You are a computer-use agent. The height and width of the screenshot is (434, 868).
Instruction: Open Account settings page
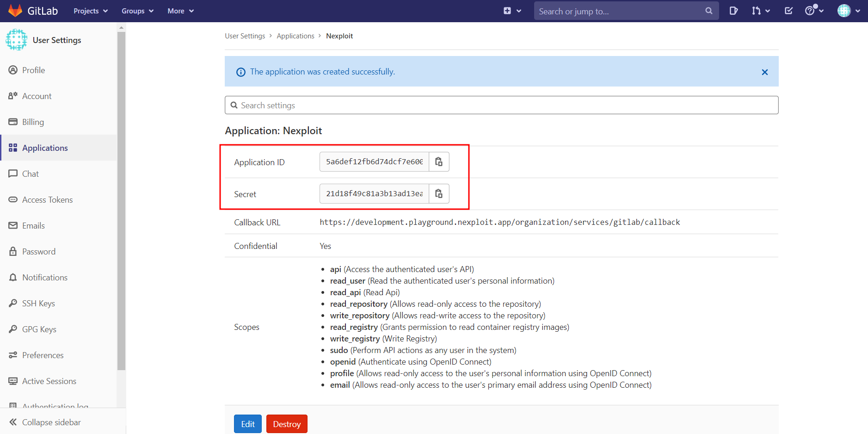coord(59,96)
